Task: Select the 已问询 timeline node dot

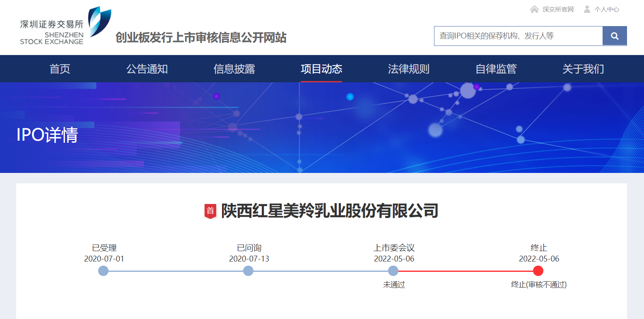Action: coord(248,271)
